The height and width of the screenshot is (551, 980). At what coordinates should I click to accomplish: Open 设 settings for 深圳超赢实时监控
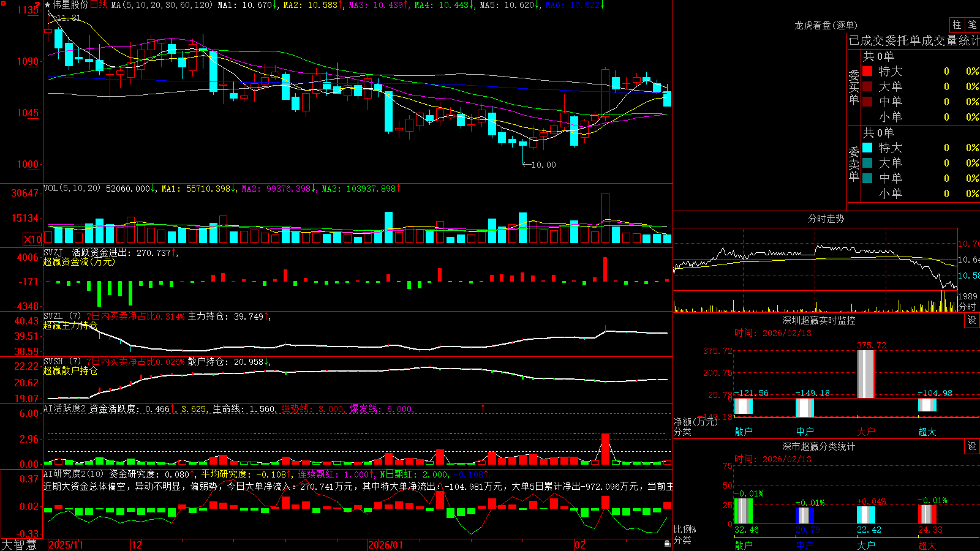click(972, 320)
